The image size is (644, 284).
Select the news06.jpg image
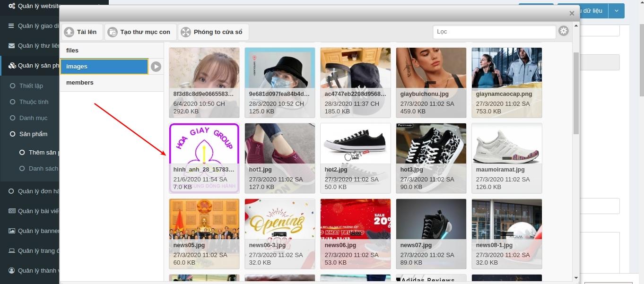[356, 234]
